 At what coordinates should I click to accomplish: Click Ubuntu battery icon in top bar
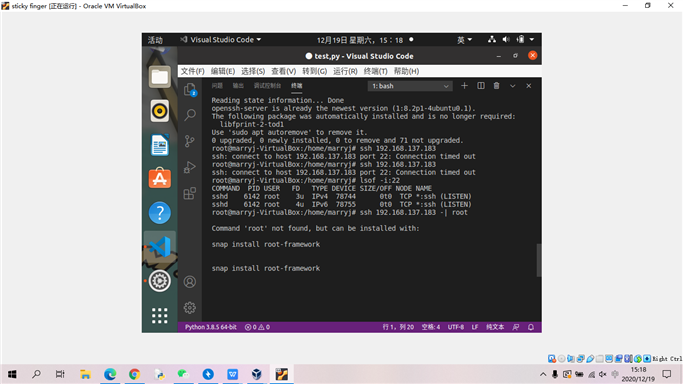coord(521,40)
